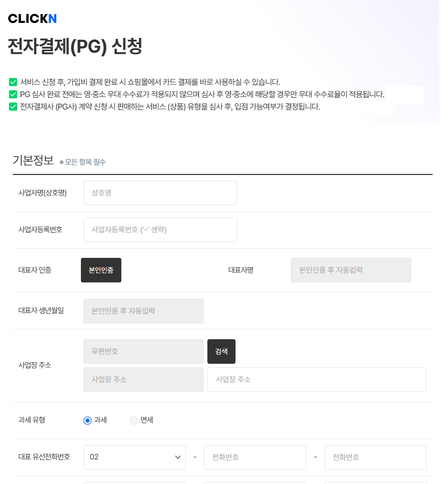Select the 대표자 생년월일 field
The image size is (448, 484).
[x=143, y=311]
